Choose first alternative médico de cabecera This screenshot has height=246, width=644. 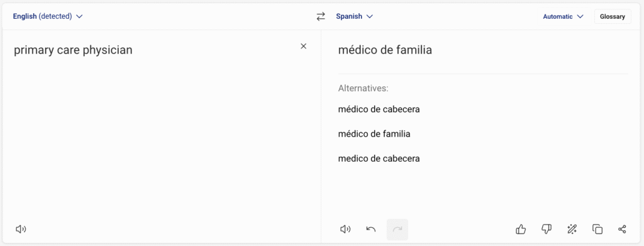379,109
